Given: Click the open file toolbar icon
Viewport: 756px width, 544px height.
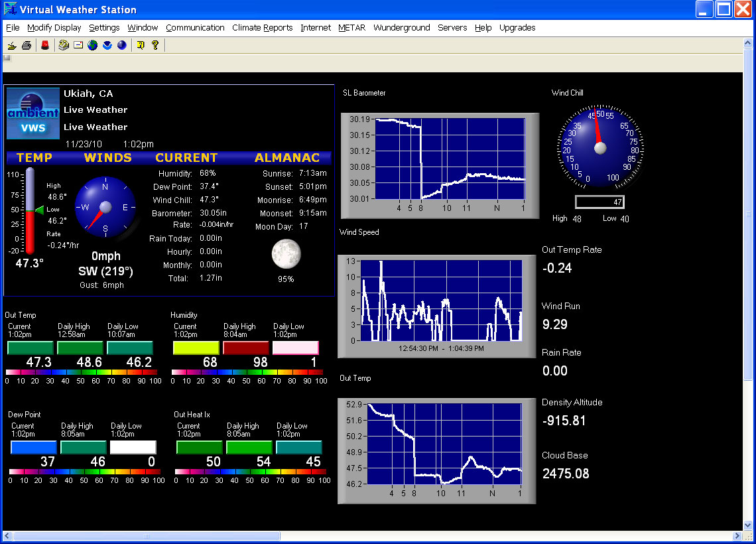Looking at the screenshot, I should (x=12, y=45).
